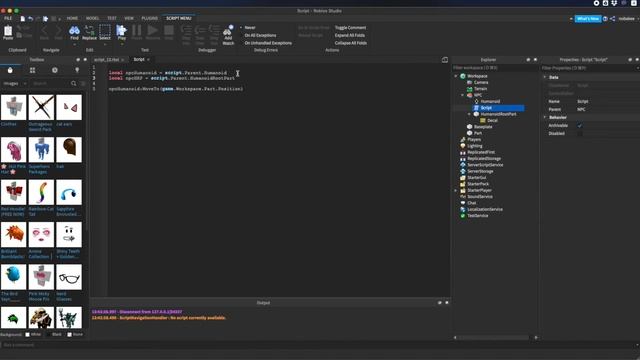640x360 pixels.
Task: Select the Baseplate item in Explorer
Action: (x=483, y=127)
